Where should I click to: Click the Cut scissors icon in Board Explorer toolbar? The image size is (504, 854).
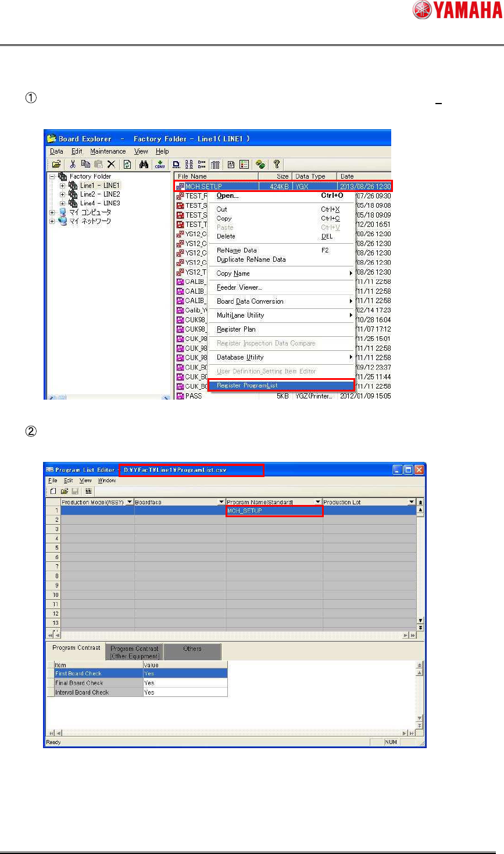[x=73, y=165]
